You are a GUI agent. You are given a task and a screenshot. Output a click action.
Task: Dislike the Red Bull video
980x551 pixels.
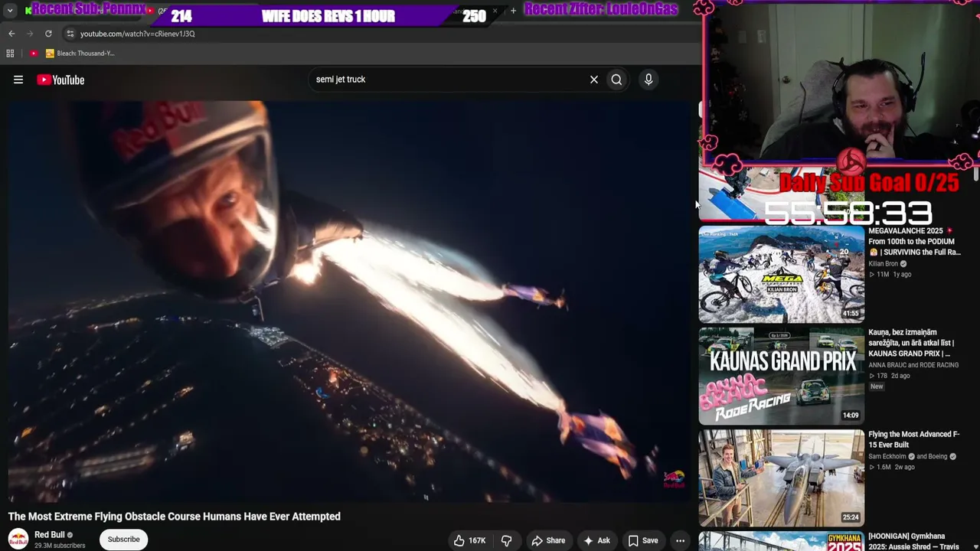pyautogui.click(x=506, y=540)
